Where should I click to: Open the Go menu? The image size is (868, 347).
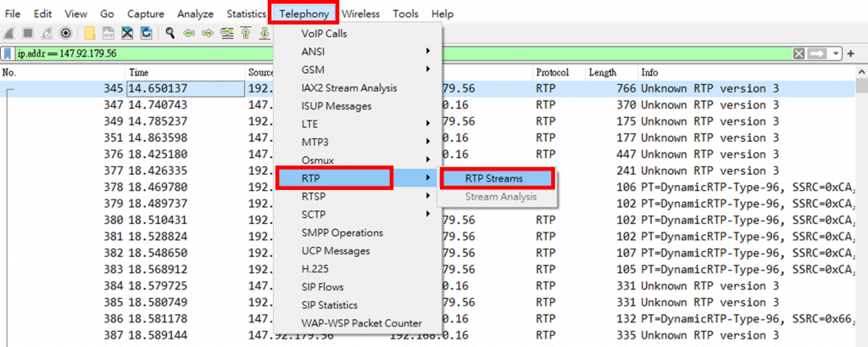tap(108, 14)
